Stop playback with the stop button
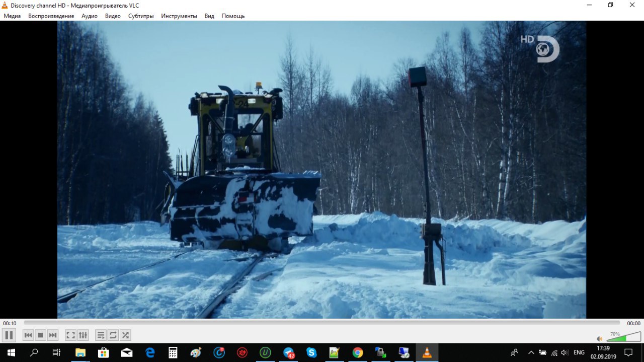Image resolution: width=644 pixels, height=362 pixels. [41, 335]
